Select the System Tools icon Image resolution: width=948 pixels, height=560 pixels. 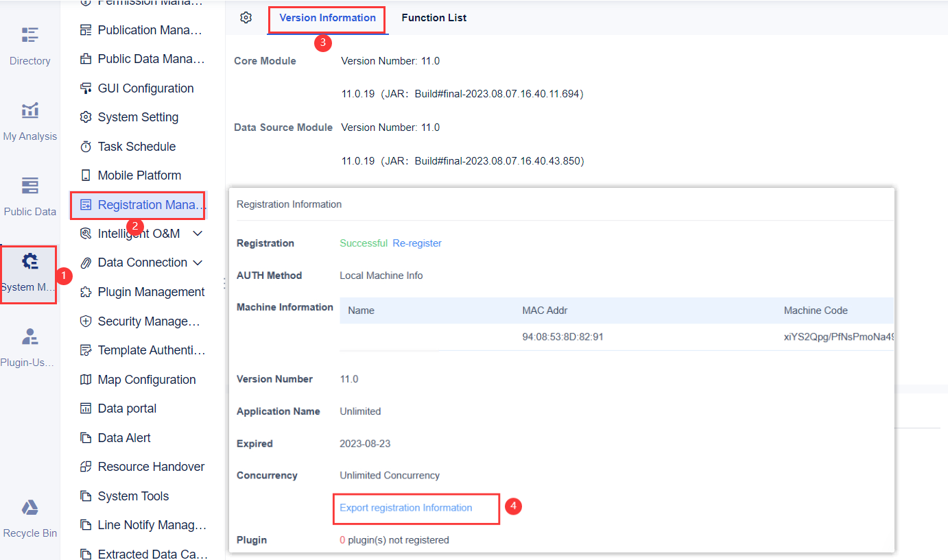pyautogui.click(x=86, y=496)
